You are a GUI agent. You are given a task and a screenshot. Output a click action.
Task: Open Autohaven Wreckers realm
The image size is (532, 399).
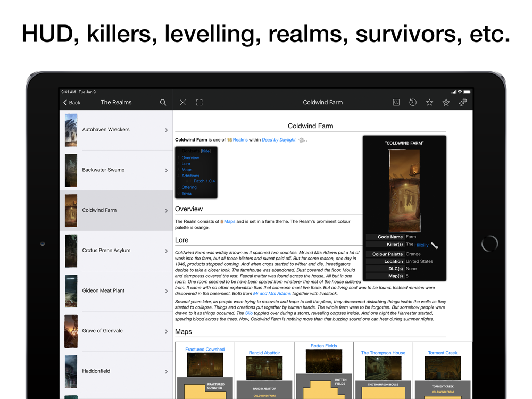click(116, 130)
